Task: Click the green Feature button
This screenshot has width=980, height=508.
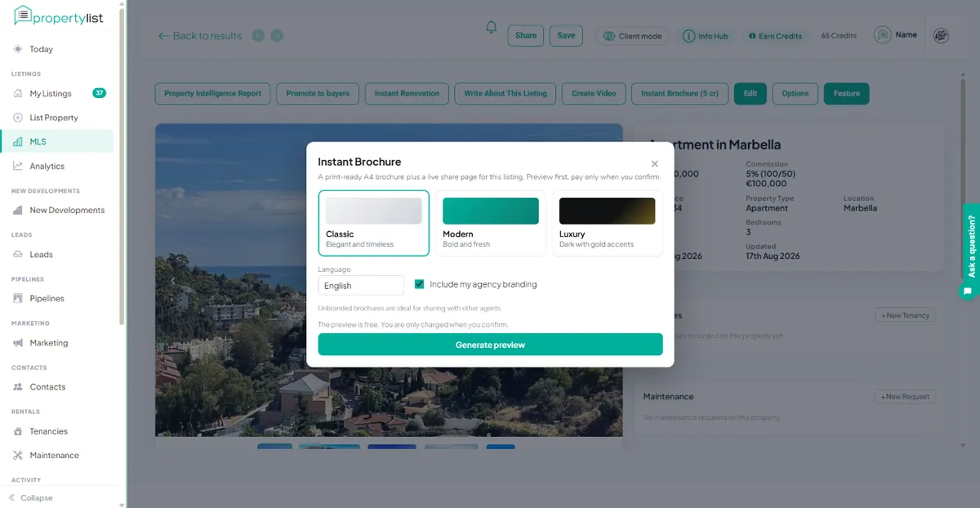Action: point(847,93)
